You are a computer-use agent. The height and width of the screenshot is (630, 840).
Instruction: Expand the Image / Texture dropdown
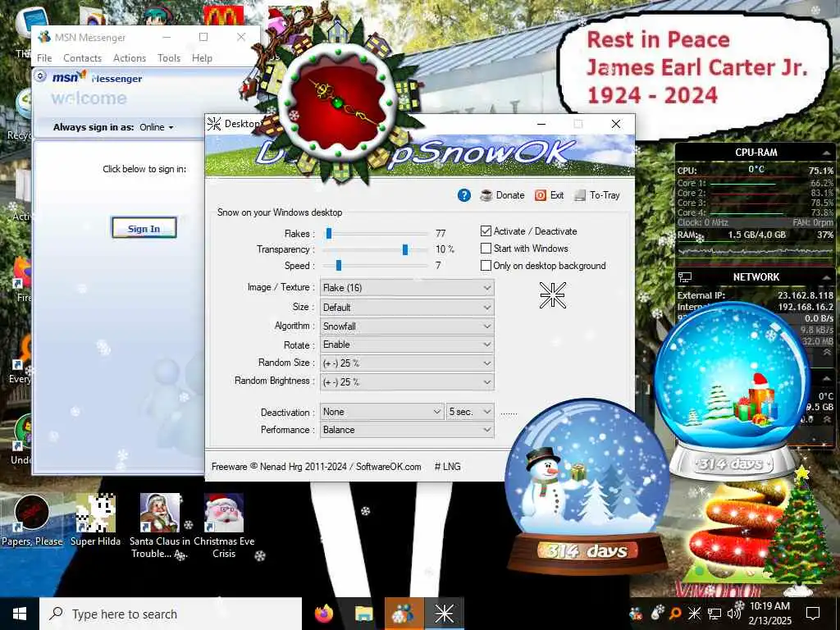407,288
